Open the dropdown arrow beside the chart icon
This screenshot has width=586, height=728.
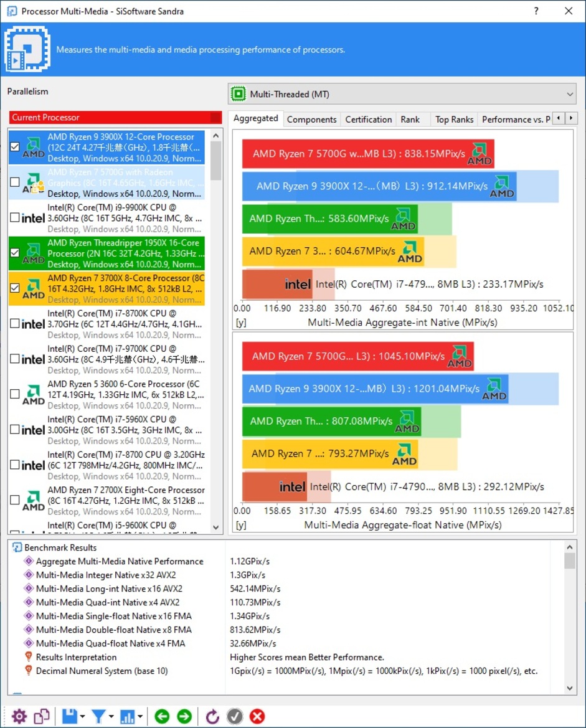pos(141,717)
